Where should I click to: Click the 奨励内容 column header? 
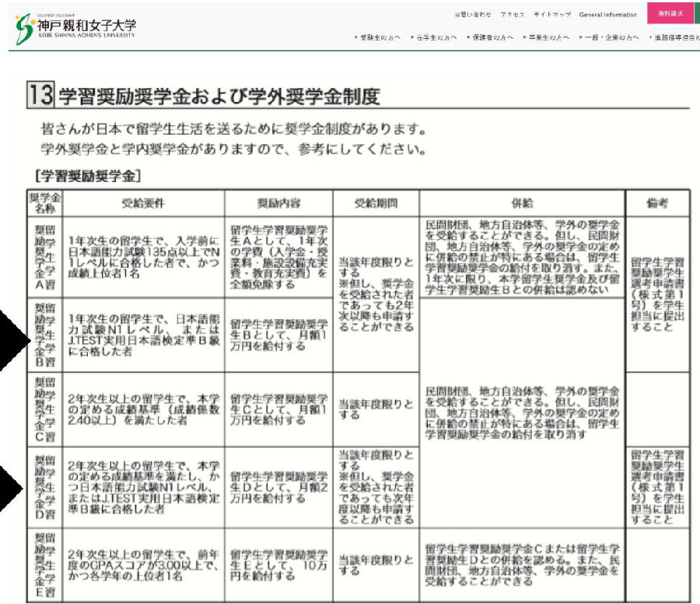coord(278,203)
